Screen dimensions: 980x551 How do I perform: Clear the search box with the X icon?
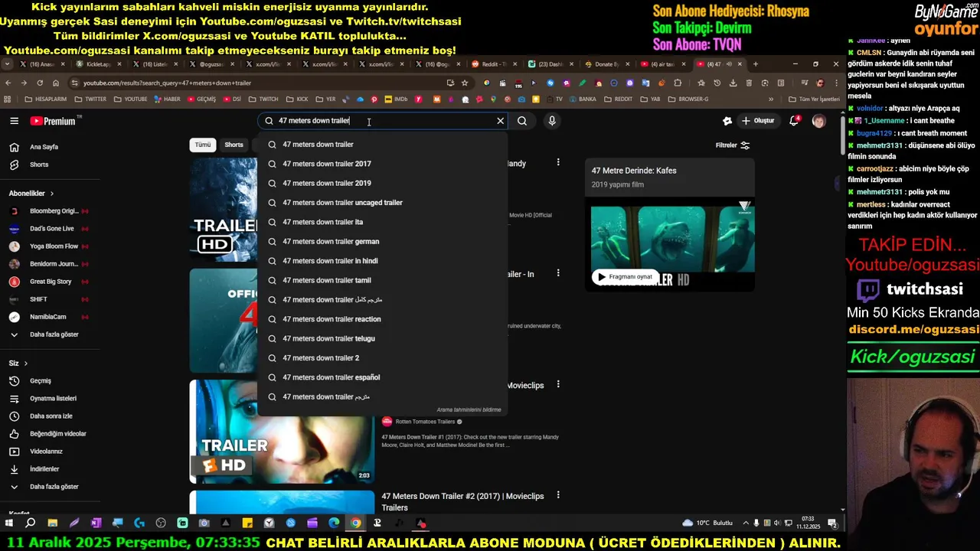pos(500,121)
